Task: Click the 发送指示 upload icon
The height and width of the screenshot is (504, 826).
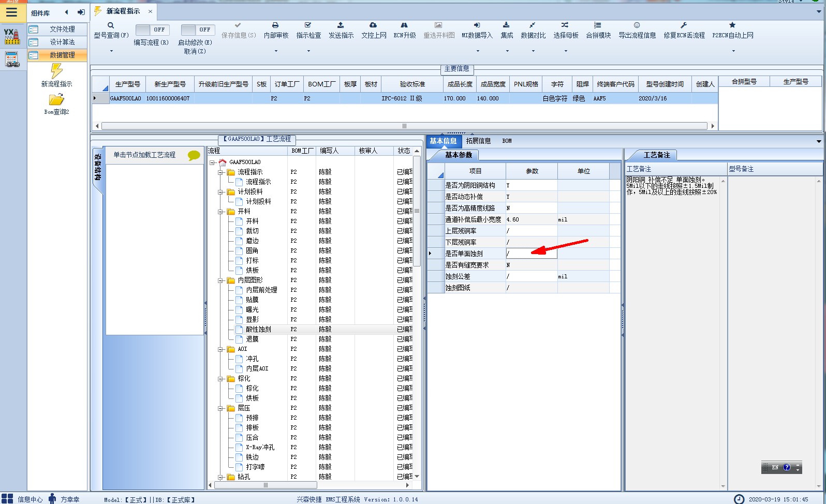Action: [341, 25]
